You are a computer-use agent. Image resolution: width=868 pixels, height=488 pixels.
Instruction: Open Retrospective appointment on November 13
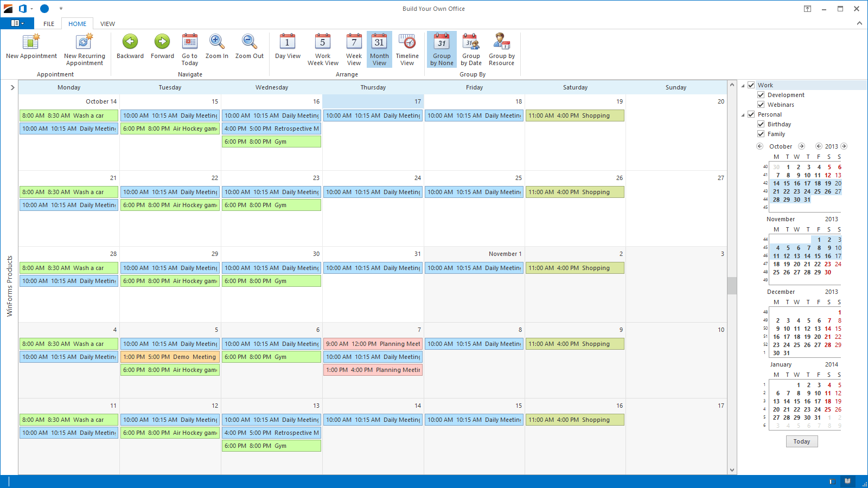point(271,433)
